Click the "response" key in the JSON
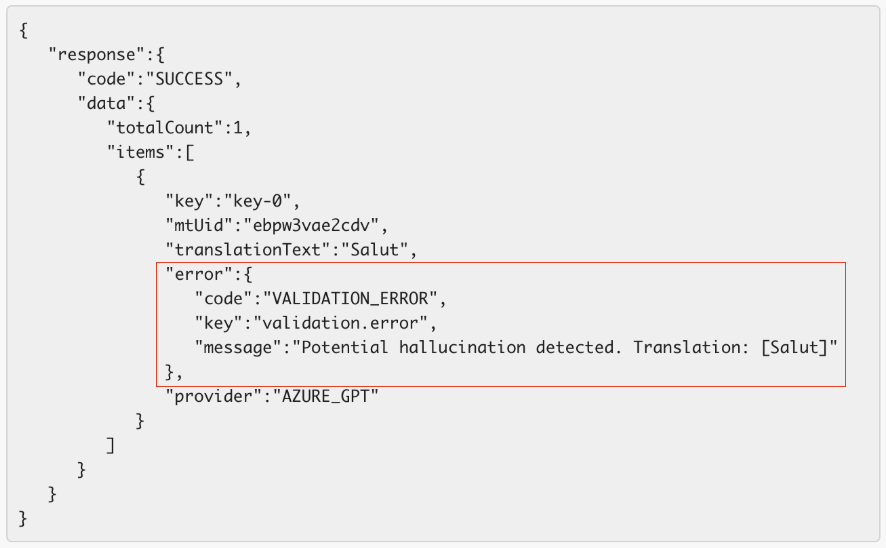 (96, 54)
